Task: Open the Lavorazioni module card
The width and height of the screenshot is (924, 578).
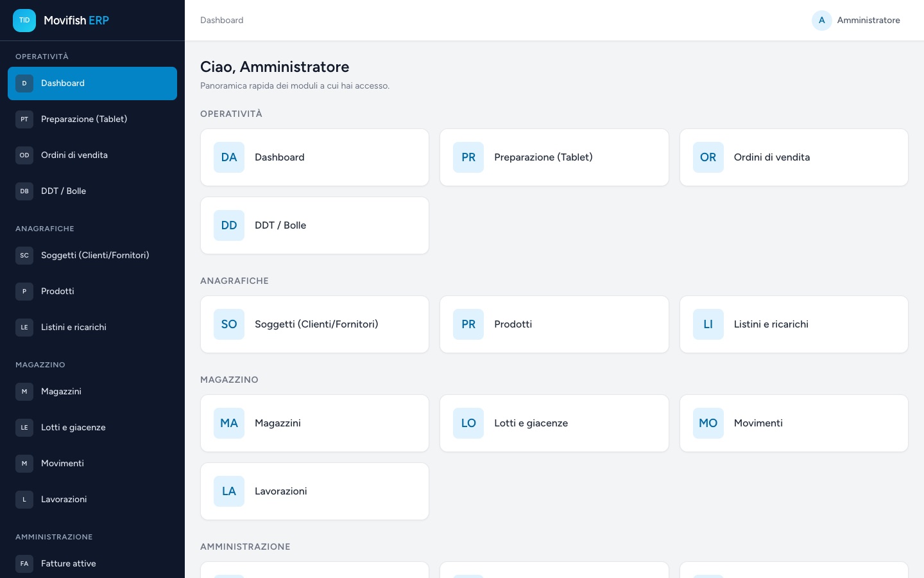Action: tap(314, 491)
